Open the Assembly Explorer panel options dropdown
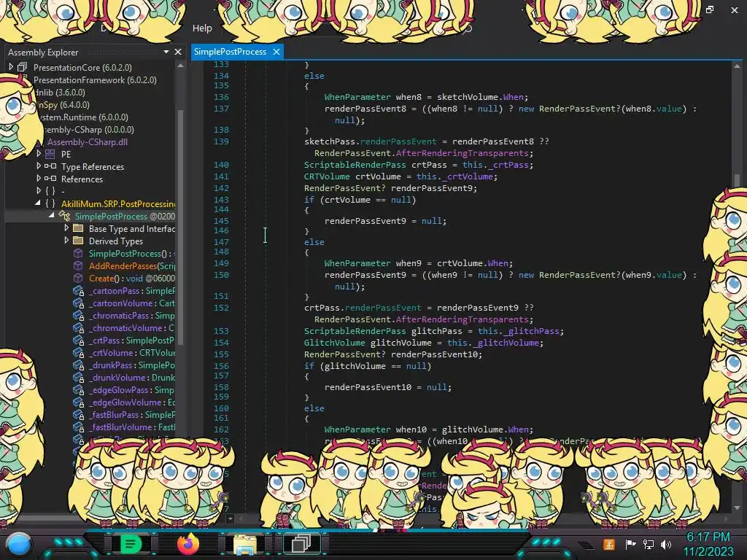The width and height of the screenshot is (747, 560). pyautogui.click(x=166, y=52)
